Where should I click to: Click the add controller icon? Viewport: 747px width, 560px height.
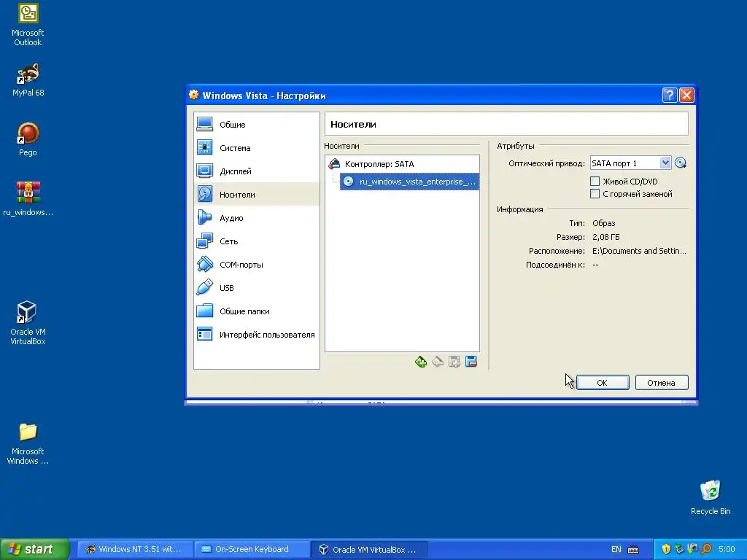click(x=454, y=362)
